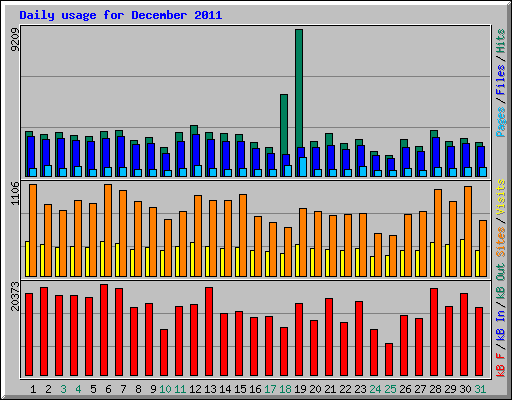The height and width of the screenshot is (400, 512).
Task: Click day label 15 on the axis
Action: (x=240, y=389)
